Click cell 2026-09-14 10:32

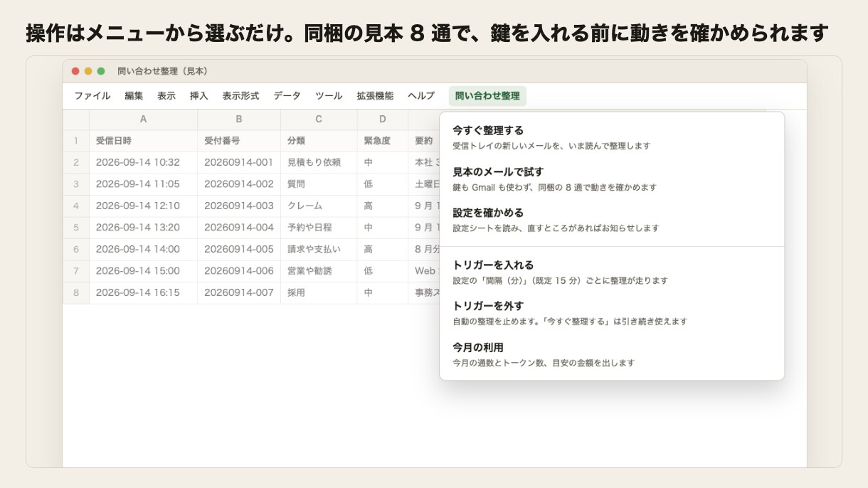click(143, 162)
